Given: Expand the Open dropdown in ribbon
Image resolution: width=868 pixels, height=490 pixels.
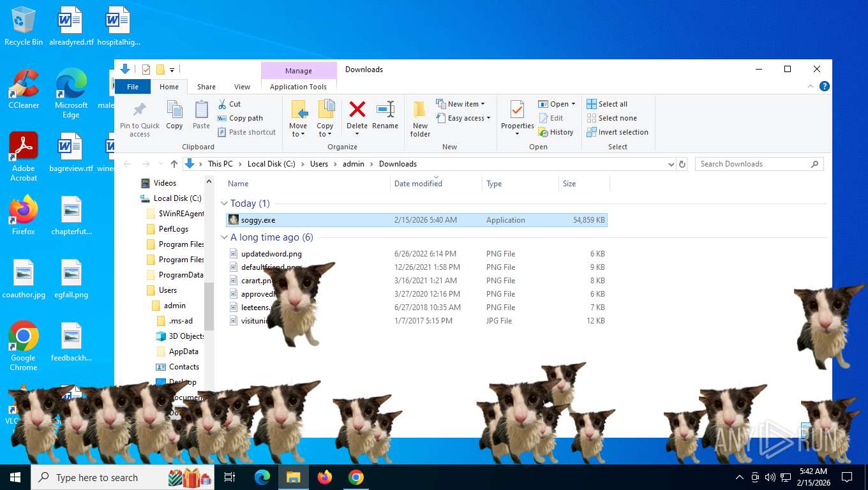Looking at the screenshot, I should 557,104.
